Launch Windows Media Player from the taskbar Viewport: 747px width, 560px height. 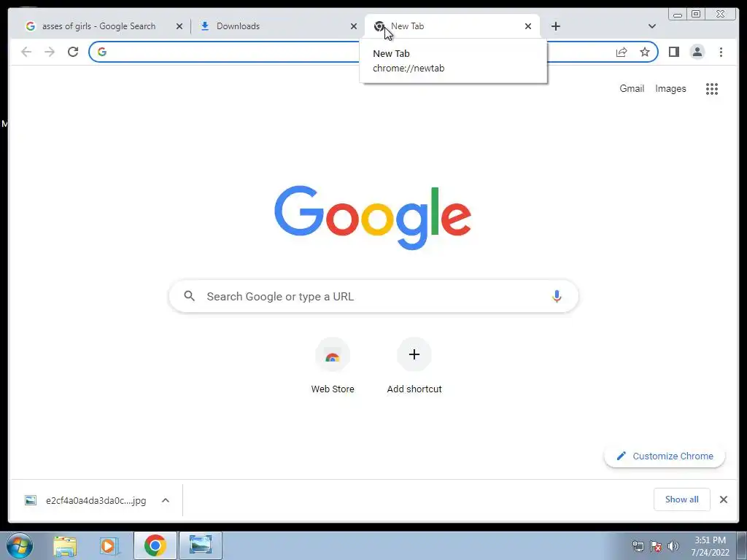click(x=109, y=545)
